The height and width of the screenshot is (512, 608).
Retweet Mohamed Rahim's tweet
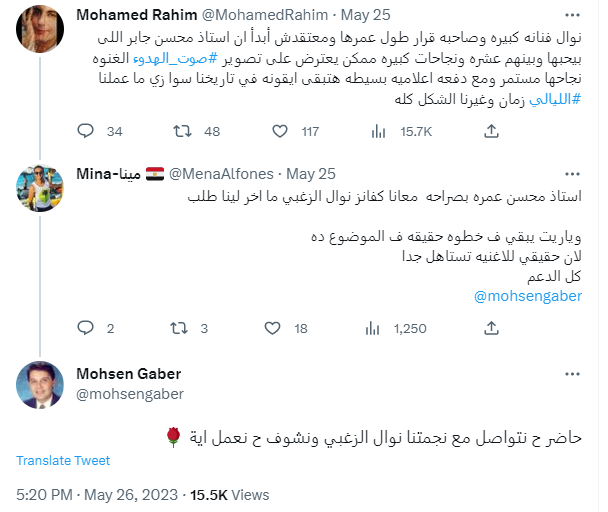pos(182,131)
